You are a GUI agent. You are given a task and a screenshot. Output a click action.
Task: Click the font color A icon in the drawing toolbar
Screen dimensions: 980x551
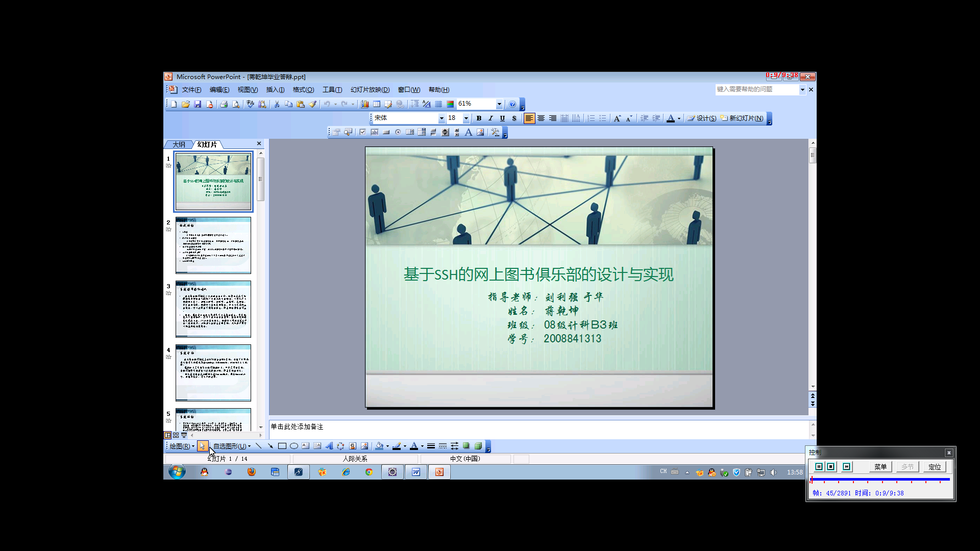[414, 446]
